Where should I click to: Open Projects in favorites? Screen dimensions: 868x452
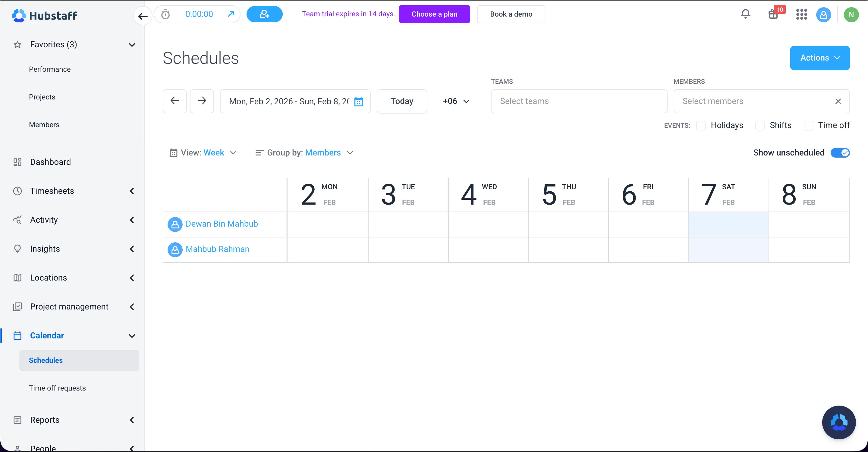(42, 97)
